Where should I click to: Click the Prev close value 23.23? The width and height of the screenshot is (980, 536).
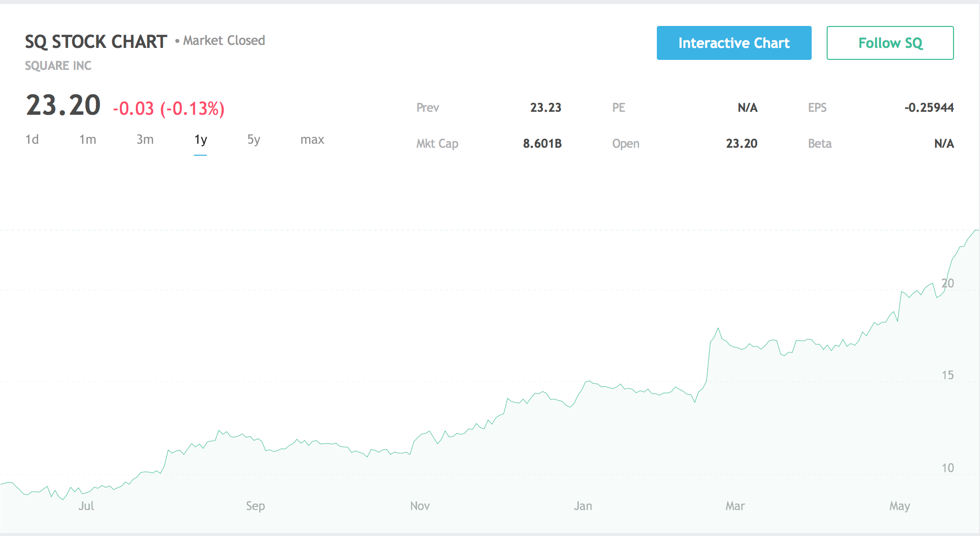tap(545, 108)
